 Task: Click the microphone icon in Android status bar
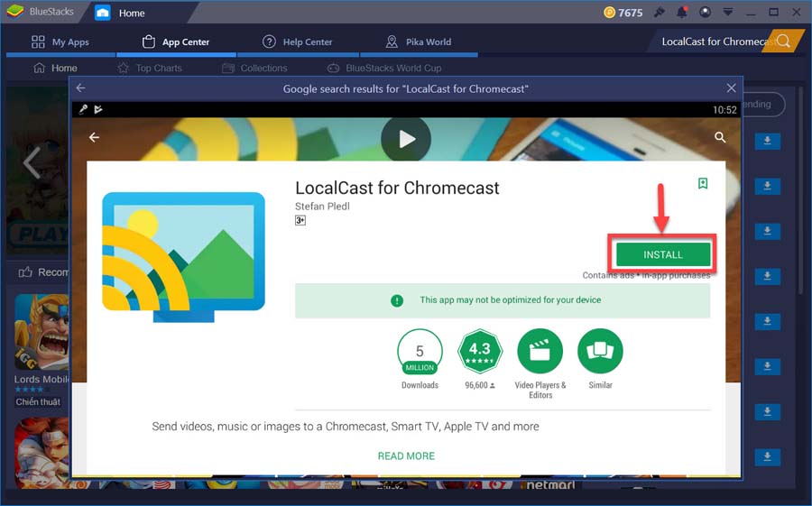tap(83, 109)
